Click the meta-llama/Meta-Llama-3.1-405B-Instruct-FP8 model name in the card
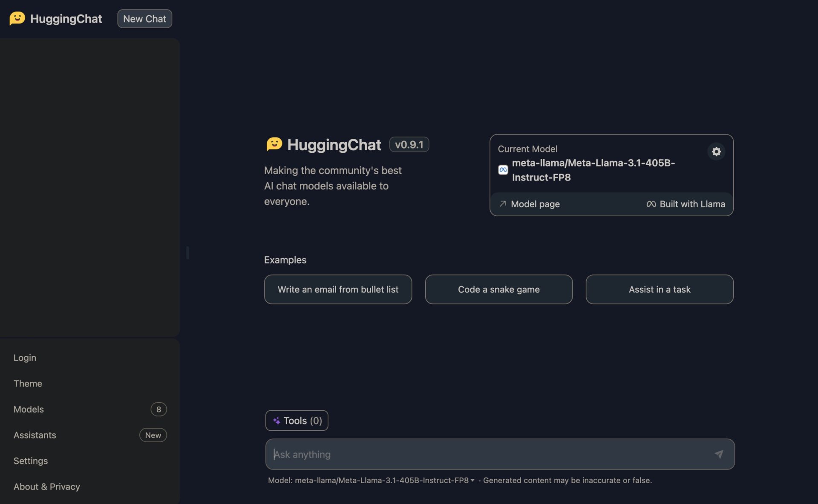 pos(593,170)
